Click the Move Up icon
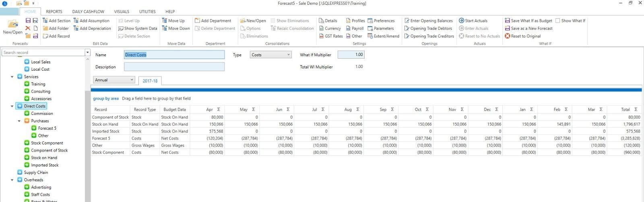644x202 pixels. click(x=164, y=20)
